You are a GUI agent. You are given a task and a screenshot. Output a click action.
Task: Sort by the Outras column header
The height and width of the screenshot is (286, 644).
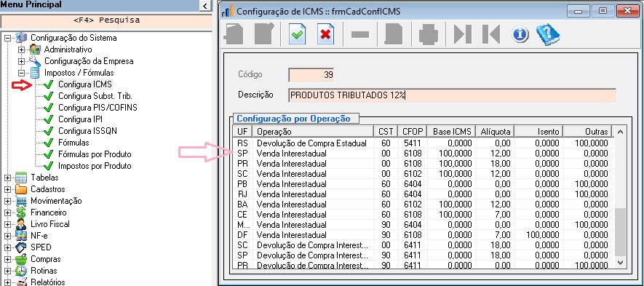point(587,132)
